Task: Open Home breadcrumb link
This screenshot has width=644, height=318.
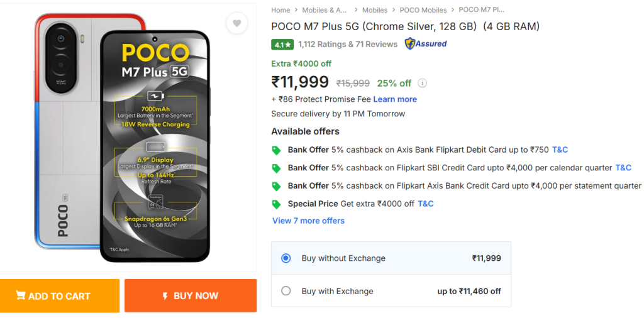Action: click(x=280, y=10)
